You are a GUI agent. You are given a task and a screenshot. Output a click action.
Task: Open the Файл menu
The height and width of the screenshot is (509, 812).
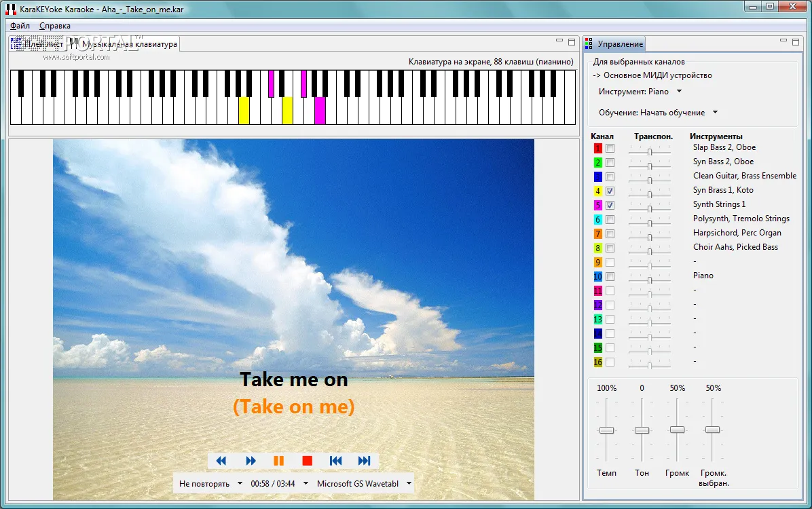click(x=20, y=26)
